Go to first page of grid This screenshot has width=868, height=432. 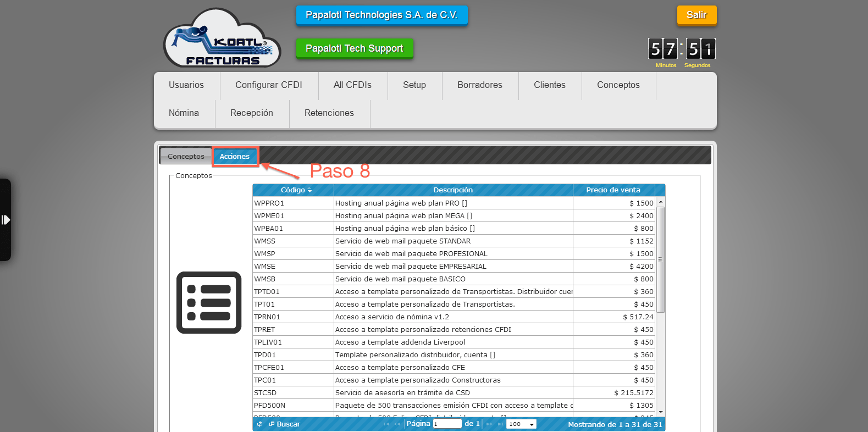pos(386,424)
